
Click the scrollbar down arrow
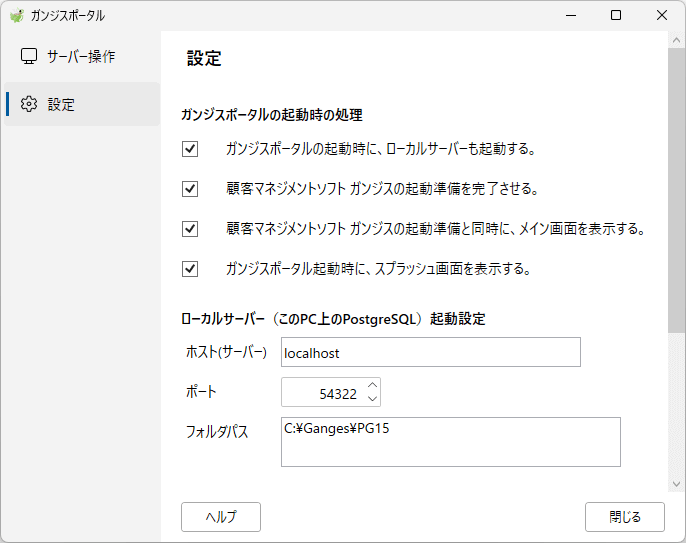click(x=676, y=484)
